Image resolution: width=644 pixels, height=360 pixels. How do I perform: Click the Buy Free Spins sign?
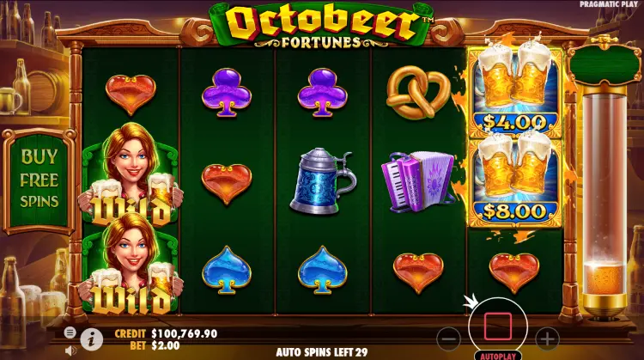click(x=39, y=180)
